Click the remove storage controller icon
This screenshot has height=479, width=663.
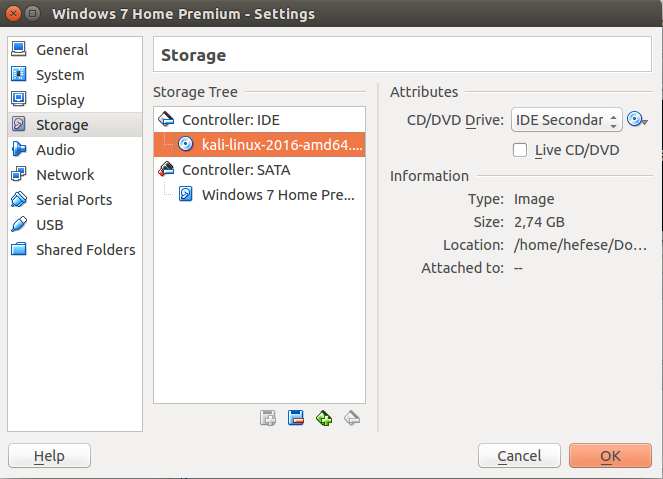[352, 418]
